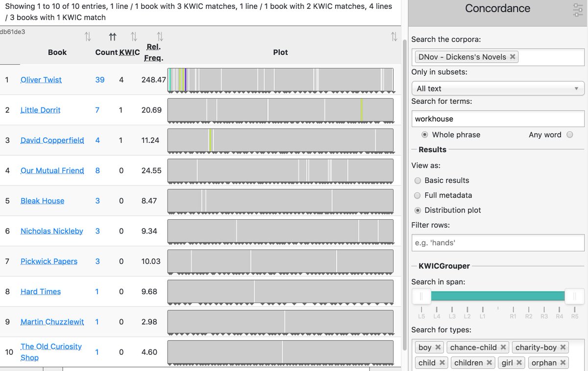Click inside the Search the corpora field

coord(498,57)
